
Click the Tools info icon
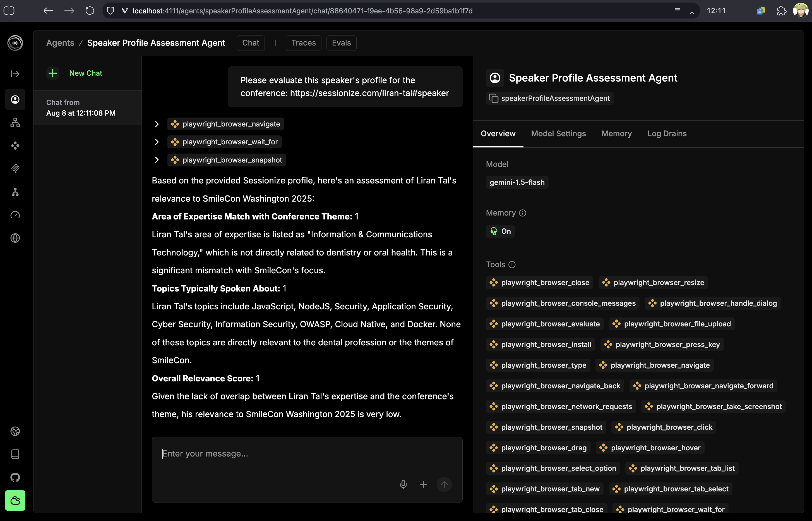click(512, 265)
